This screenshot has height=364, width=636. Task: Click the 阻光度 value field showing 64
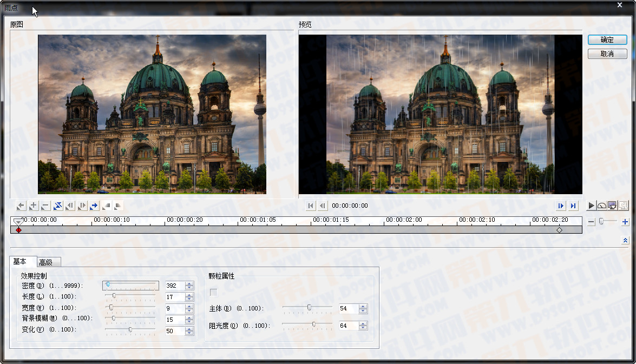click(349, 326)
